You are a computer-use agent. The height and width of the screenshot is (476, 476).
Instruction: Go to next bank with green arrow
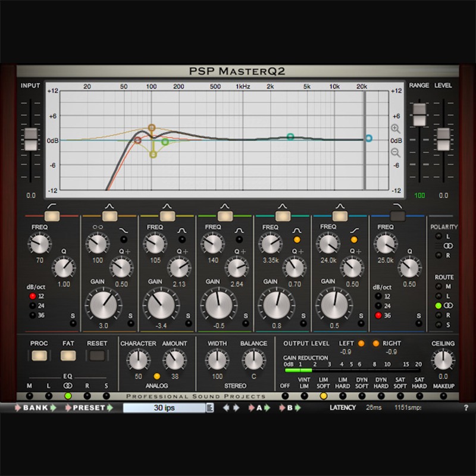pos(53,408)
